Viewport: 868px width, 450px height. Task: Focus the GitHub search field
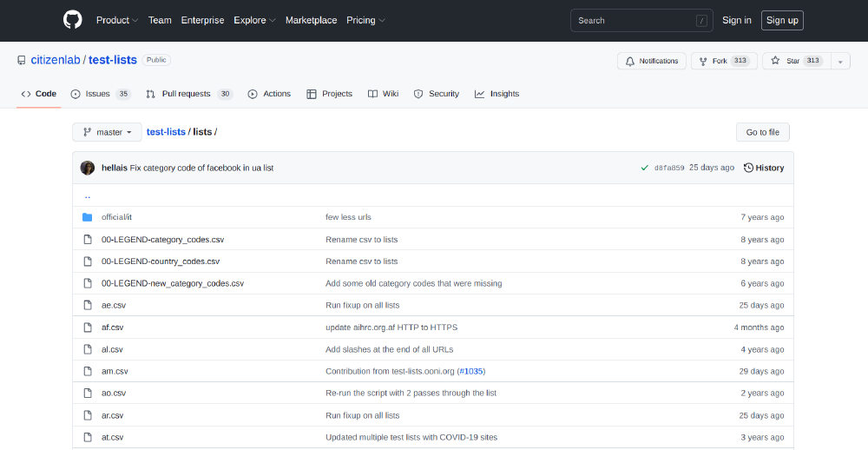641,21
